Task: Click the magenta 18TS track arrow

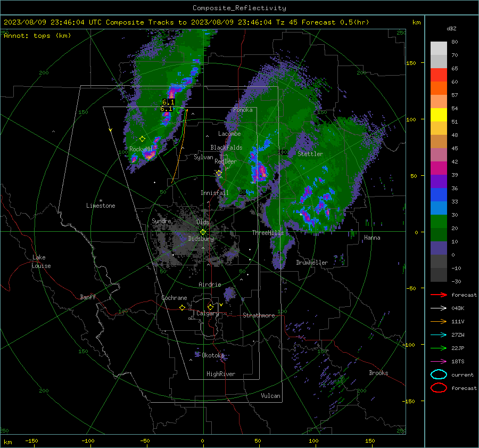Action: [439, 362]
